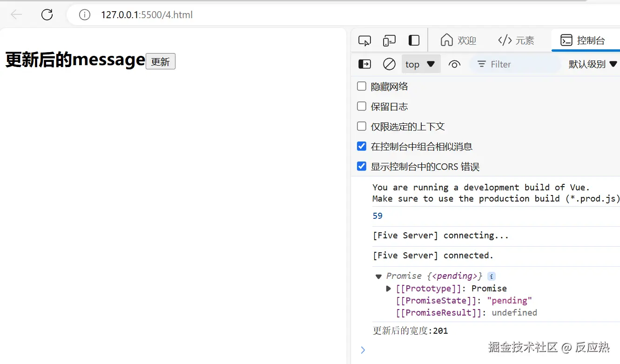The width and height of the screenshot is (620, 364).
Task: Check the 保留日志 option
Action: pos(362,106)
